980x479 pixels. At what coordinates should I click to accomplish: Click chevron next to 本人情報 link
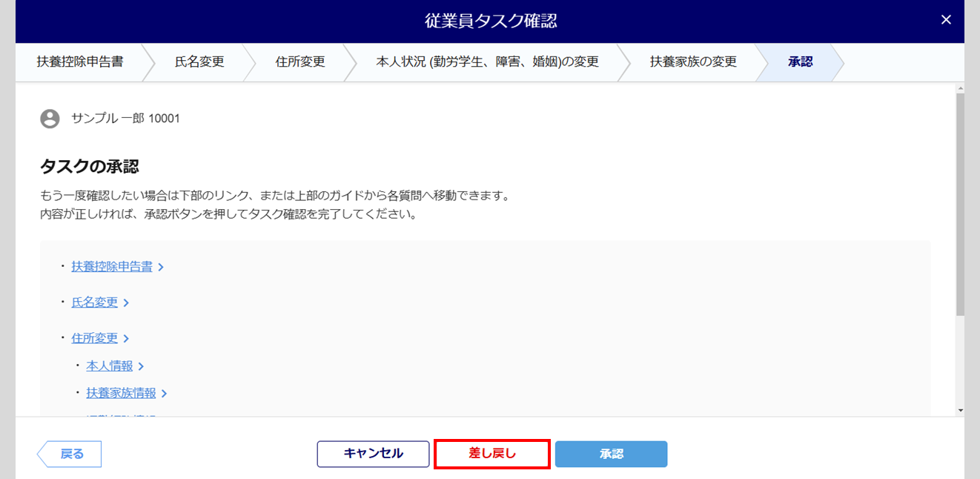141,366
